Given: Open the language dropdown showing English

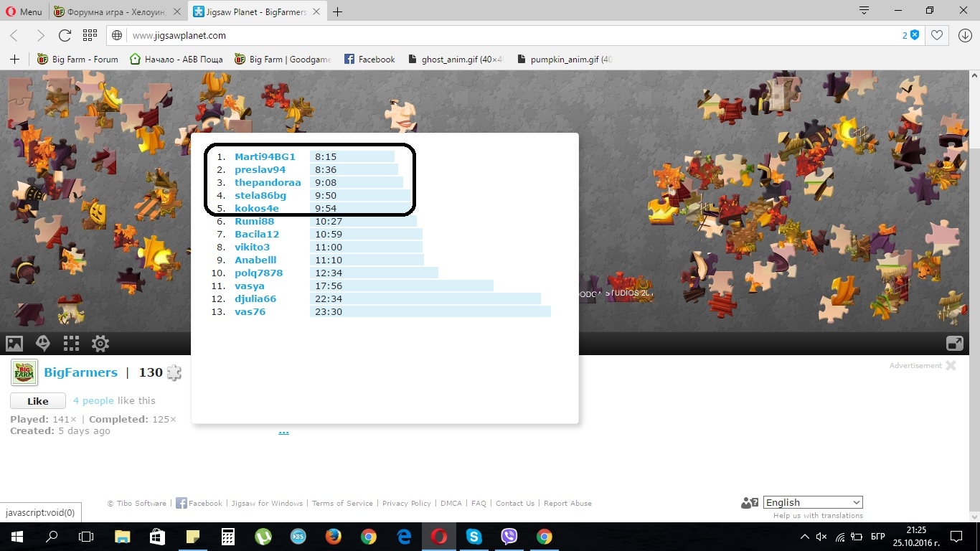Looking at the screenshot, I should [813, 502].
